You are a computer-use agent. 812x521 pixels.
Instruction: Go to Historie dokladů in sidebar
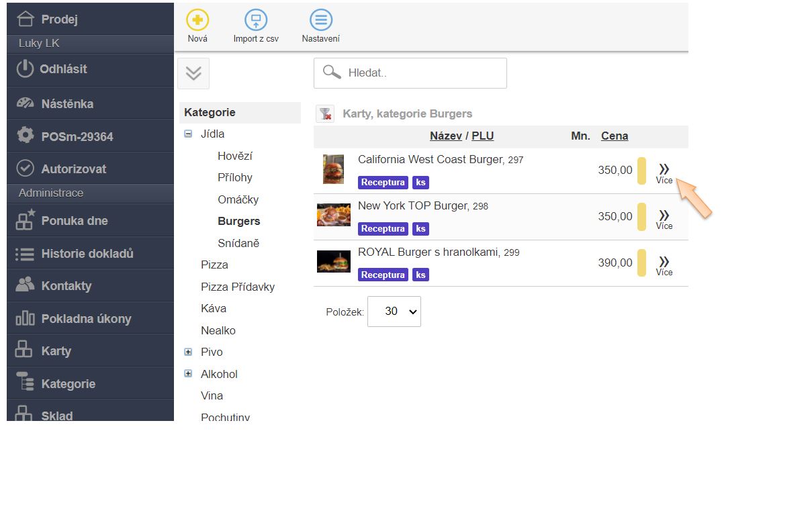point(87,254)
